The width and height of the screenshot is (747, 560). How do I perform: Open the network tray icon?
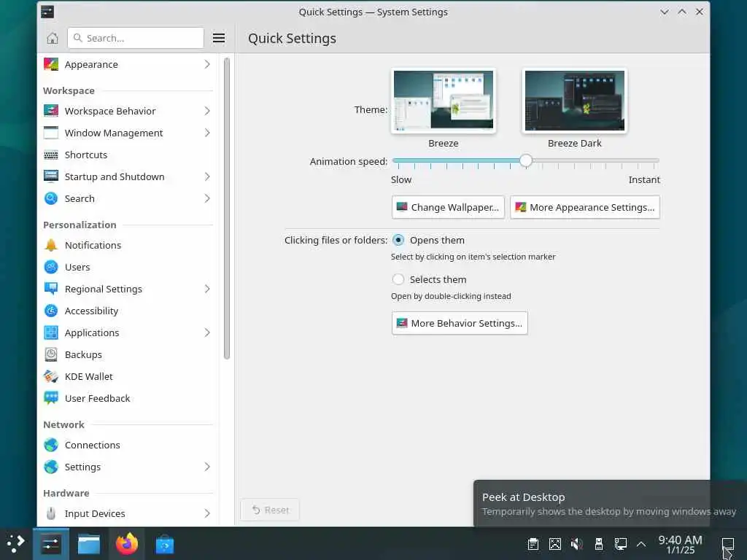[620, 544]
